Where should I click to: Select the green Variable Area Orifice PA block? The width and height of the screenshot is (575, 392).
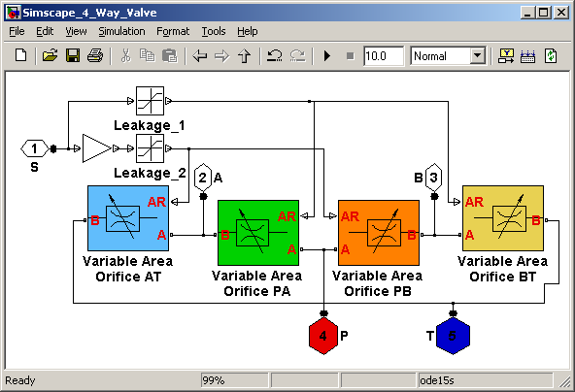pos(258,233)
